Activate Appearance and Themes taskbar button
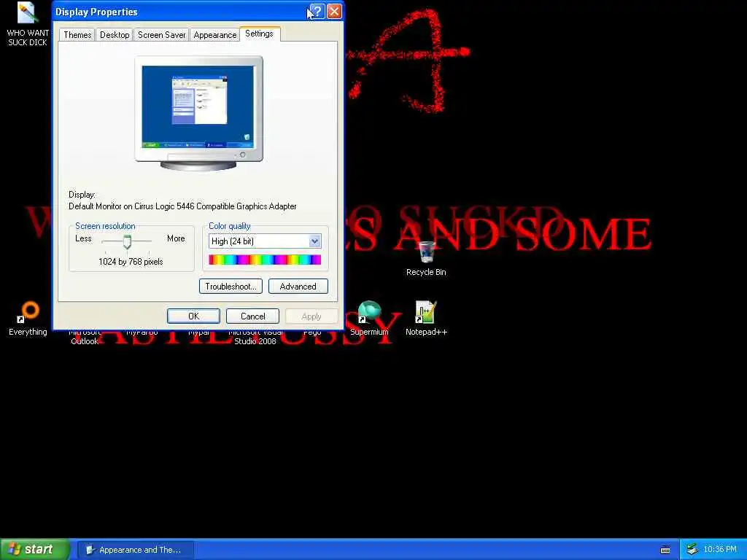This screenshot has height=560, width=747. pyautogui.click(x=136, y=550)
